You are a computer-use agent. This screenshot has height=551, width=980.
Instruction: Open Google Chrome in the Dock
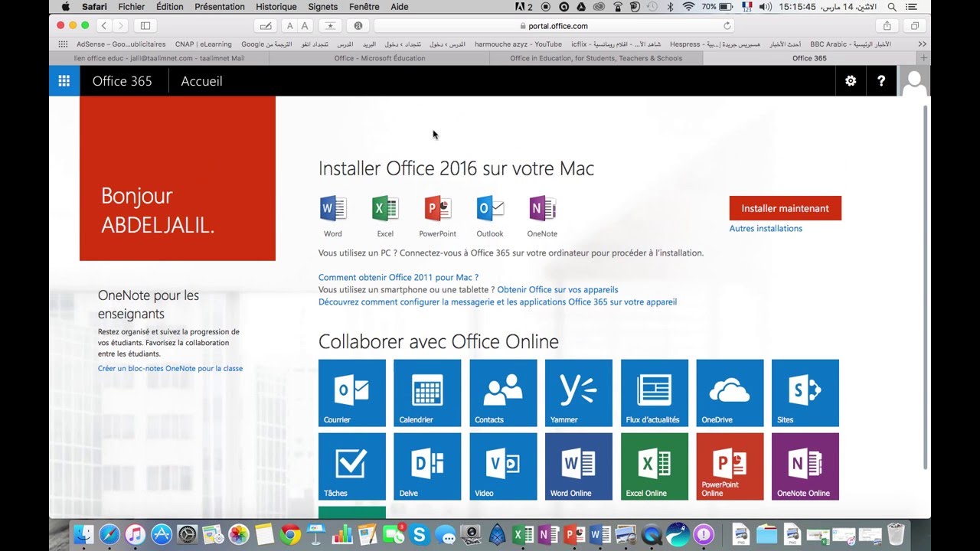(x=290, y=535)
